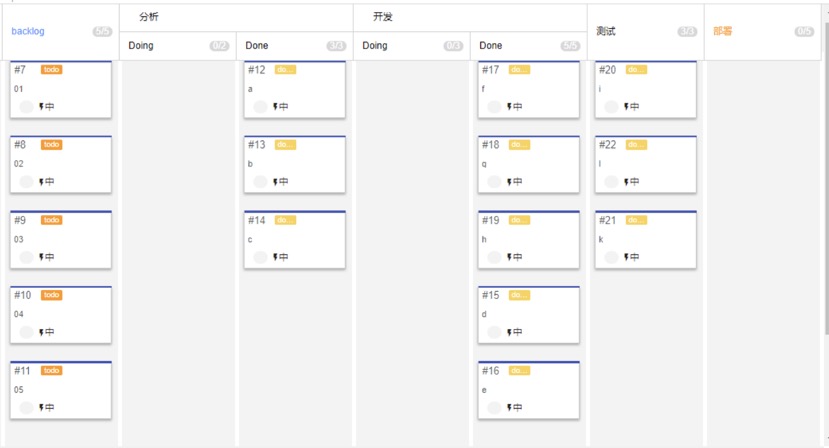This screenshot has height=448, width=829.
Task: Select the 部署 column header
Action: click(722, 31)
